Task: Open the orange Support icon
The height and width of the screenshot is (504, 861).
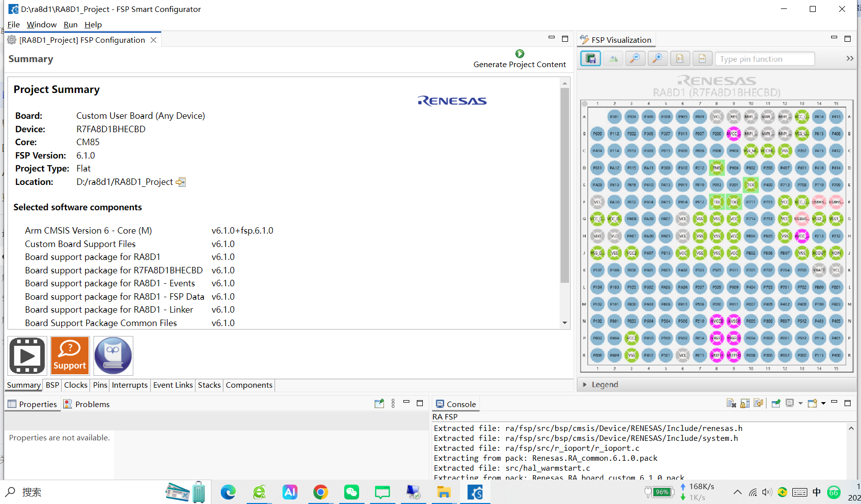Action: 70,356
